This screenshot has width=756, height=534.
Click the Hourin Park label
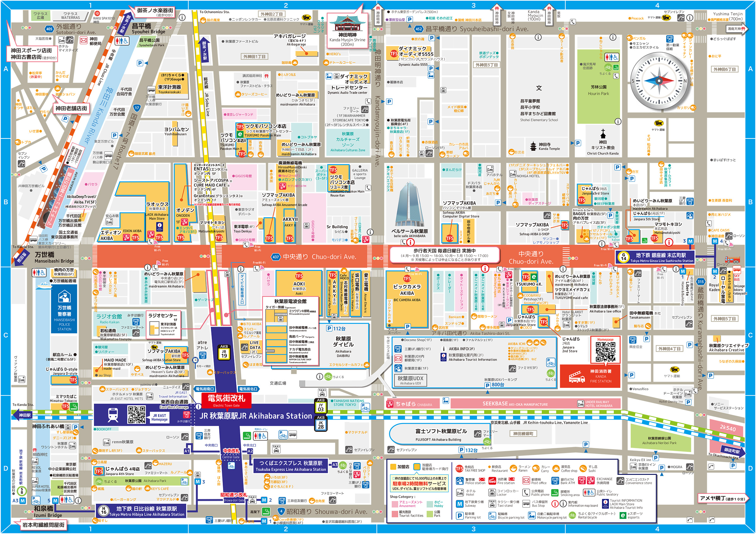[598, 90]
